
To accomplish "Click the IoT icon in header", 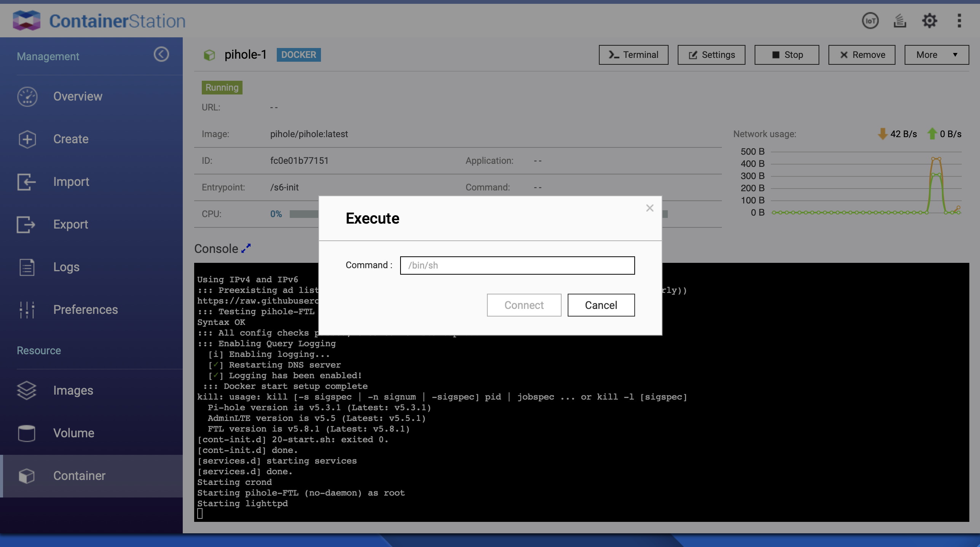I will (x=870, y=21).
